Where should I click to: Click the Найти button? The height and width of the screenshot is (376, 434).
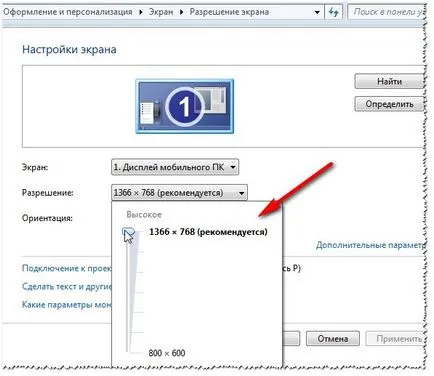[389, 81]
